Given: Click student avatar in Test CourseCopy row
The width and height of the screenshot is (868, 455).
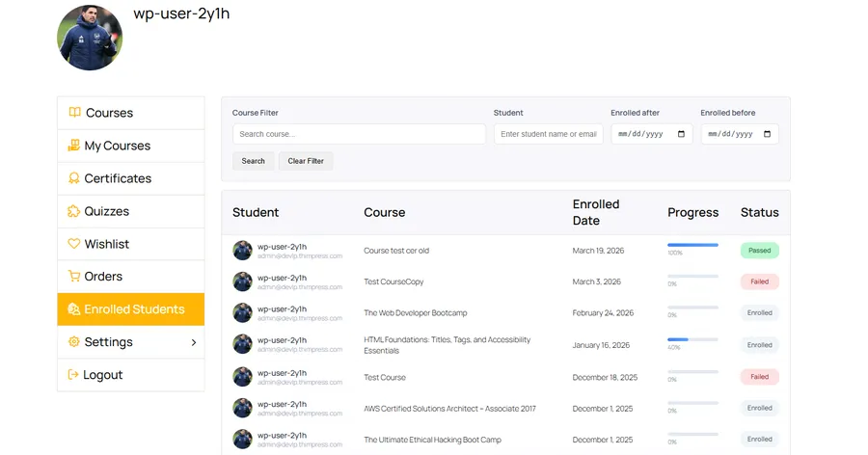Looking at the screenshot, I should [x=242, y=281].
